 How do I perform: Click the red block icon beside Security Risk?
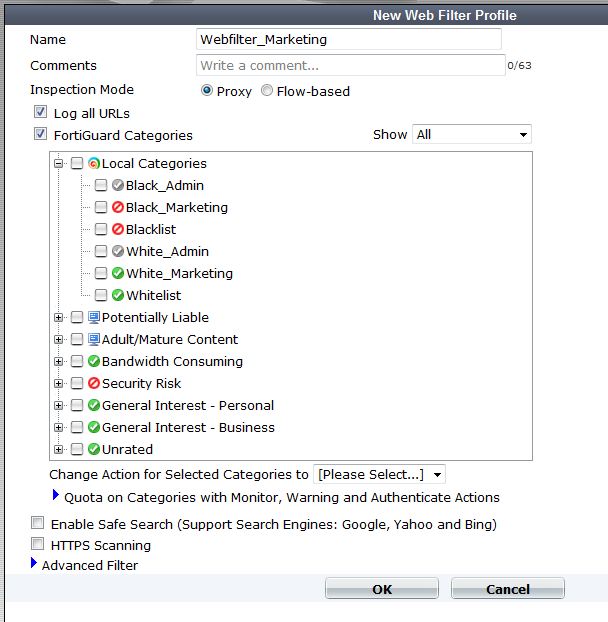[94, 383]
